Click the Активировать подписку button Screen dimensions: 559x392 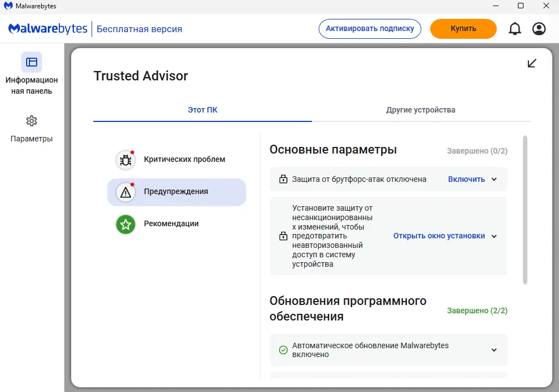click(x=370, y=29)
